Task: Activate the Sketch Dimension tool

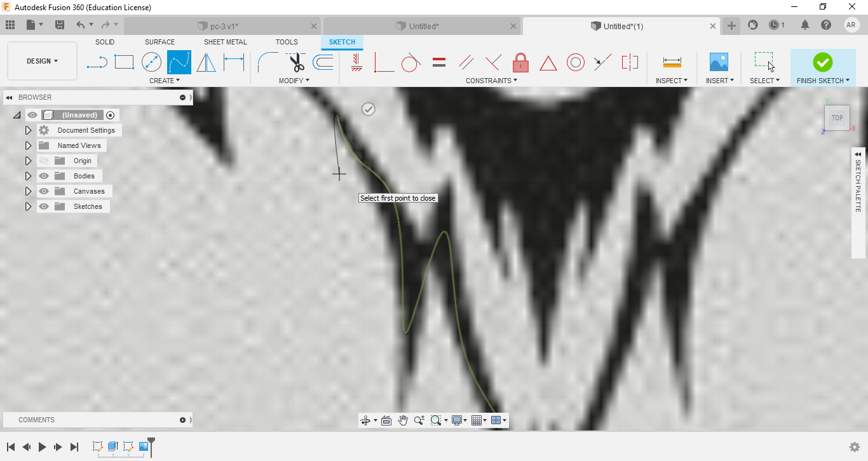Action: click(x=234, y=62)
